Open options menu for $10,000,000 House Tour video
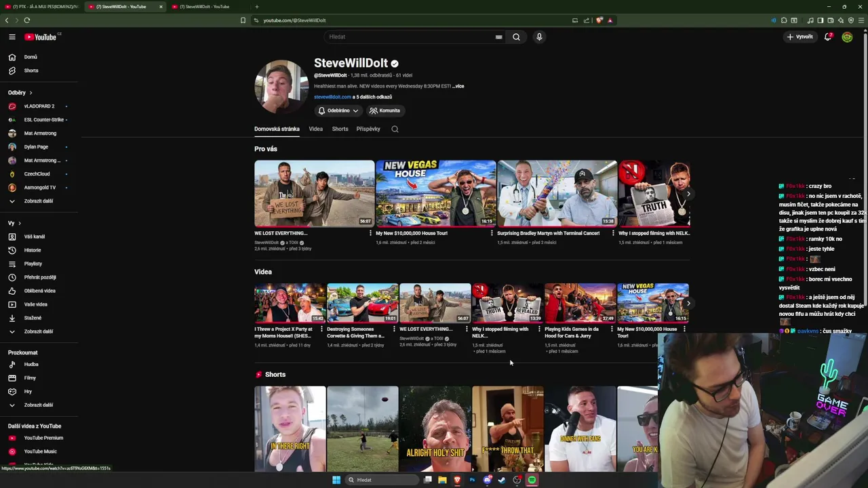Viewport: 868px width, 488px height. (492, 233)
